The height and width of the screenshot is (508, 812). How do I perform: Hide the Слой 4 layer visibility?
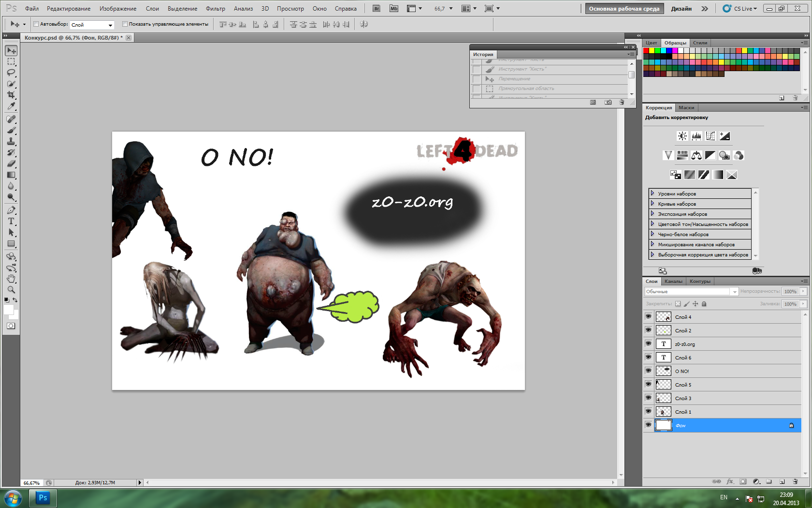click(x=649, y=317)
